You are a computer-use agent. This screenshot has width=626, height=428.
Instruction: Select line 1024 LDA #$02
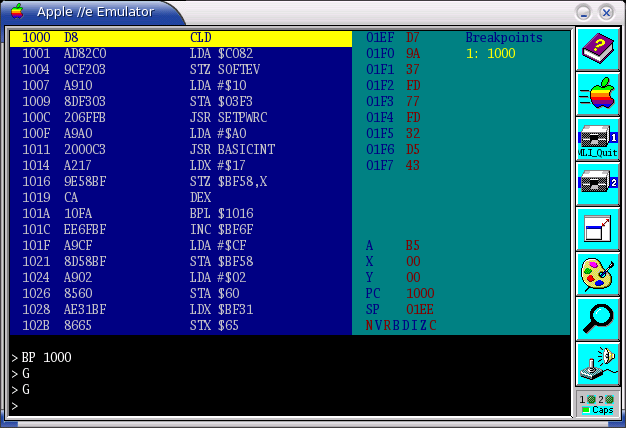coord(181,277)
